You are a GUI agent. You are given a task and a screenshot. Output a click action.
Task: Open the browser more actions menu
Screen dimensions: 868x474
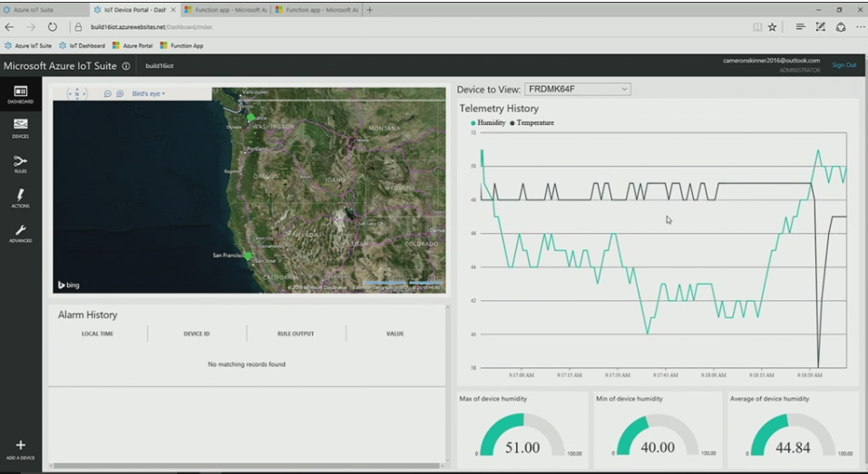(860, 27)
